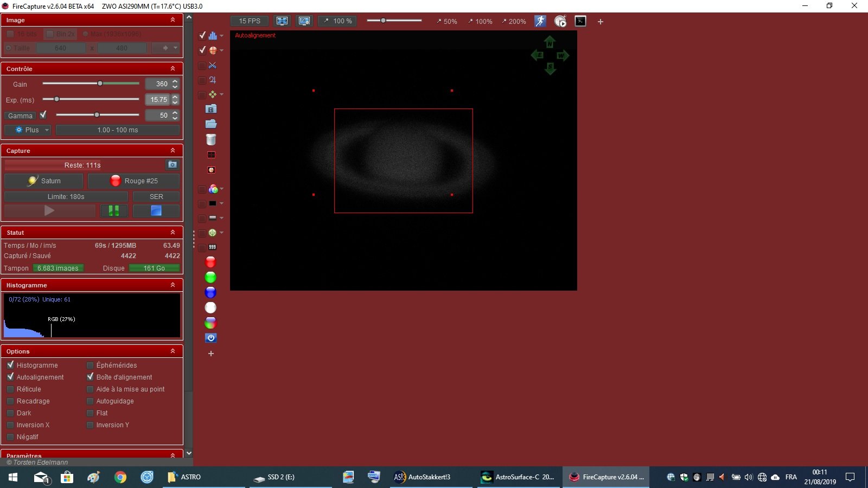
Task: Pause the running capture
Action: click(114, 210)
